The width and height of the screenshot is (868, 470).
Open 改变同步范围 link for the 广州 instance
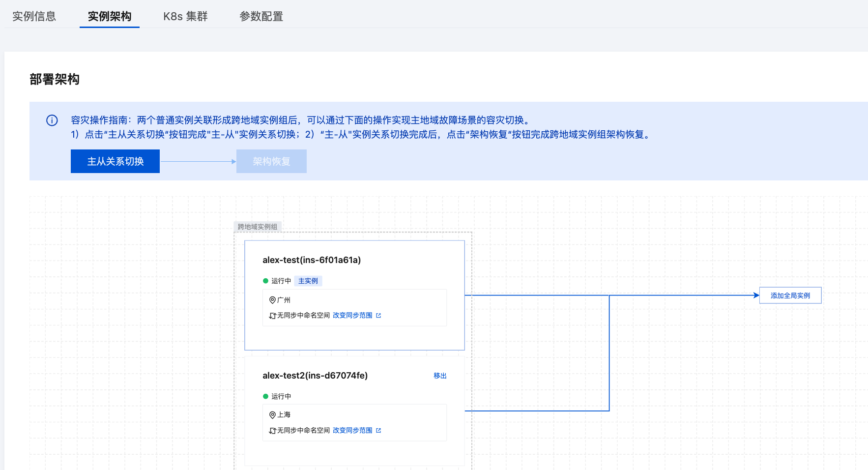pos(352,316)
